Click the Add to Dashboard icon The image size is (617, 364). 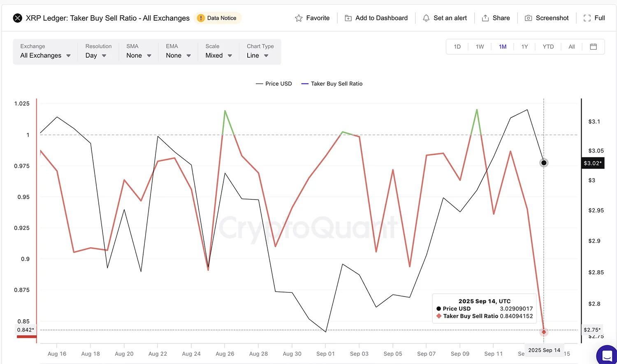348,18
